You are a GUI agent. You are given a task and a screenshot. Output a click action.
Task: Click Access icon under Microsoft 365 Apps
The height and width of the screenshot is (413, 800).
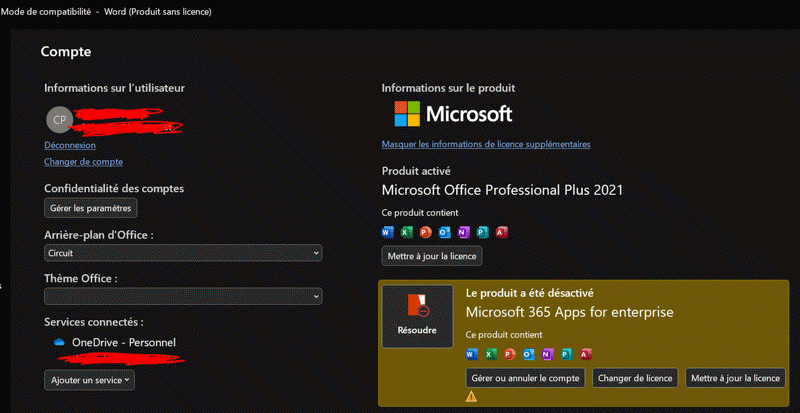click(586, 354)
